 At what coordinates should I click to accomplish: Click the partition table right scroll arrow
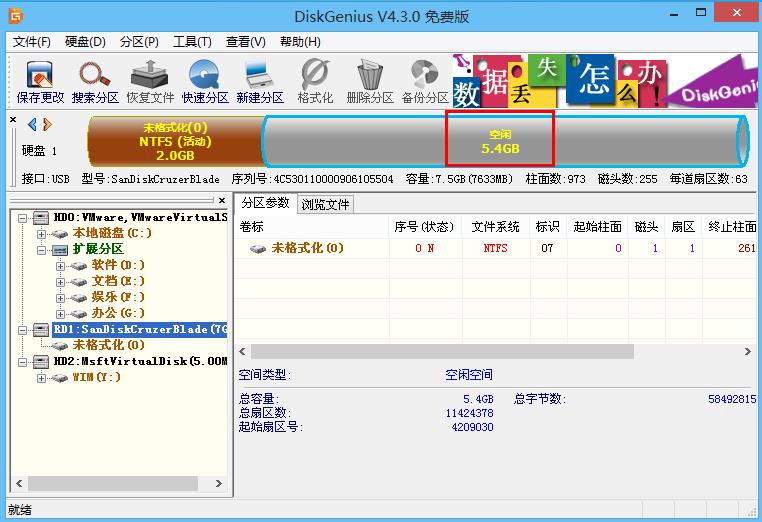(x=748, y=351)
